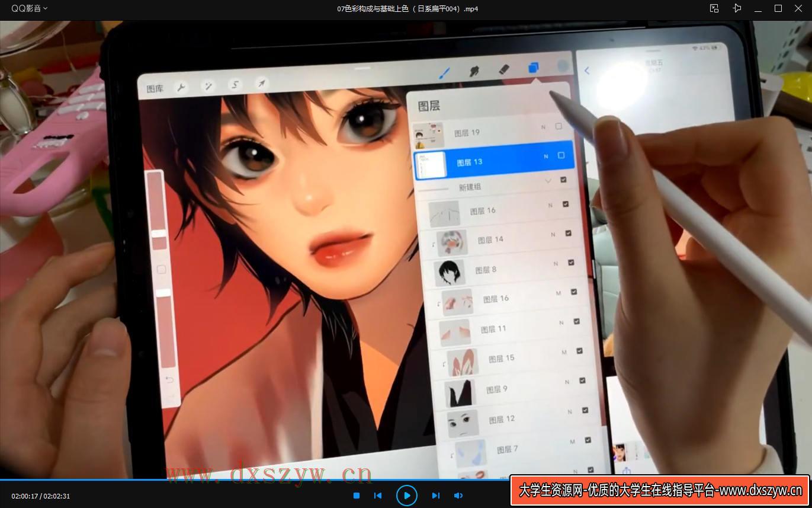Open blend mode N of 图层 9
The image size is (812, 508).
(x=567, y=382)
